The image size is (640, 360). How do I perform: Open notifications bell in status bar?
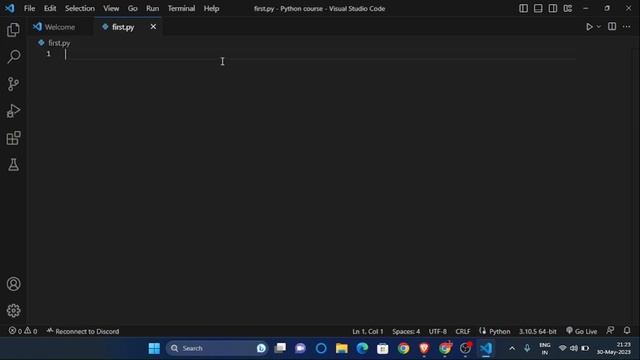pyautogui.click(x=627, y=330)
